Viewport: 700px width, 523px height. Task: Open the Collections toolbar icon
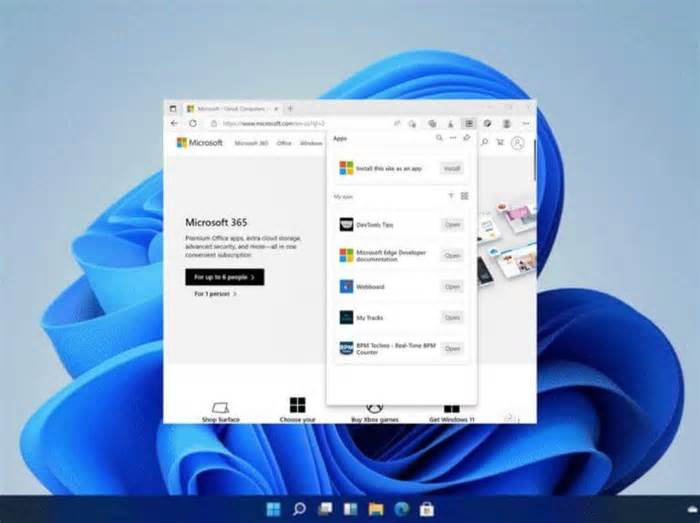tap(432, 124)
